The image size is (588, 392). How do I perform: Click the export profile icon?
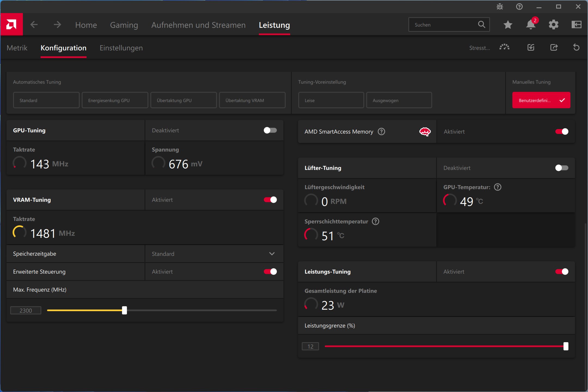(x=554, y=48)
